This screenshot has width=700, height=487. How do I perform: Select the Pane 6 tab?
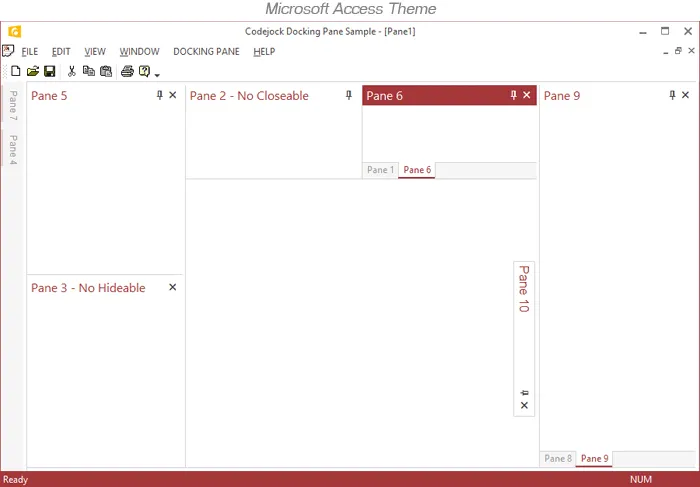click(417, 170)
